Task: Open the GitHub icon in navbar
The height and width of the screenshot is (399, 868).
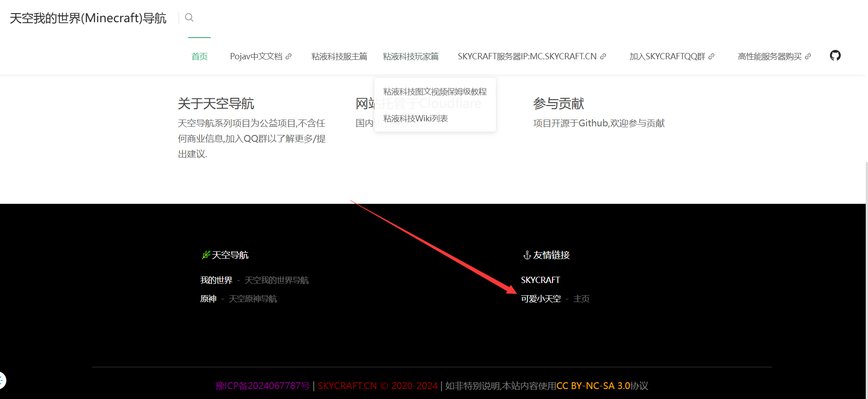Action: point(835,56)
